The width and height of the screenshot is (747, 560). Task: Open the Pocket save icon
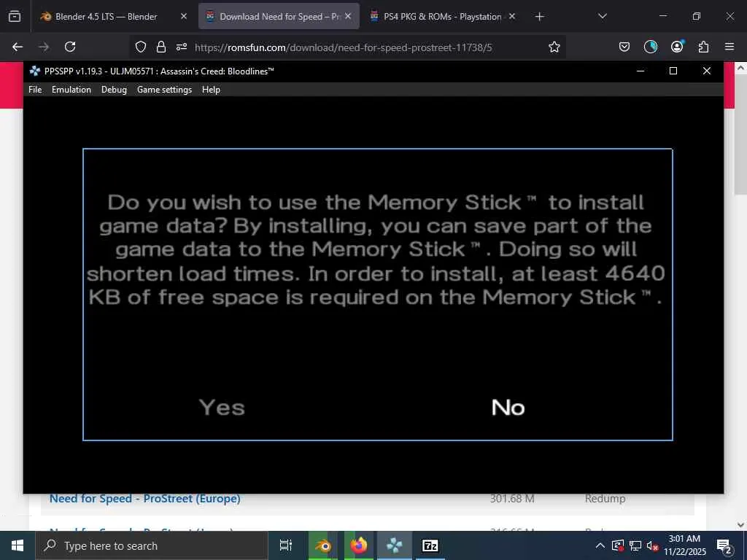(x=624, y=47)
